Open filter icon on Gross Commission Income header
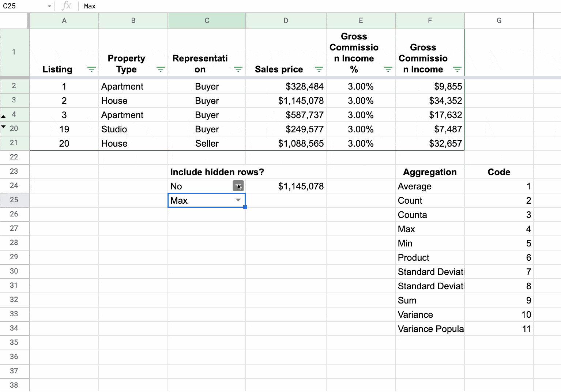This screenshot has width=561, height=392. pos(457,69)
